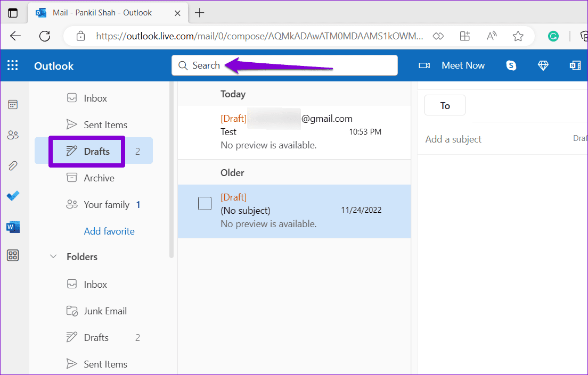Click the site lock icon in address bar
The height and width of the screenshot is (375, 588).
(x=80, y=36)
